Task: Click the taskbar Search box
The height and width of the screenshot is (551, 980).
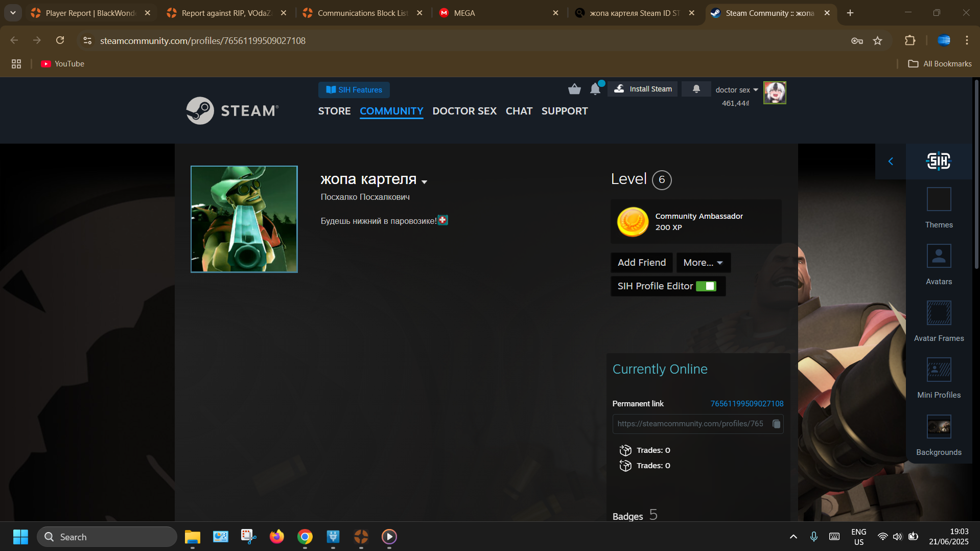Action: coord(107,537)
